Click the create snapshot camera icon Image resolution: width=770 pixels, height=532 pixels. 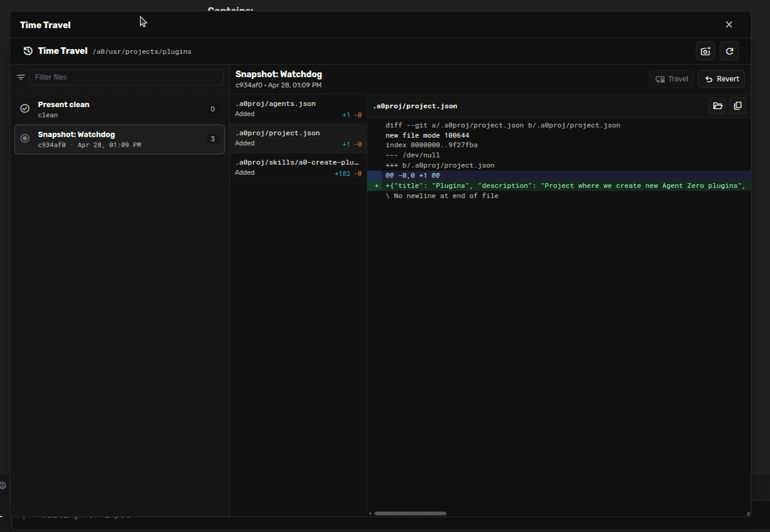coord(705,51)
